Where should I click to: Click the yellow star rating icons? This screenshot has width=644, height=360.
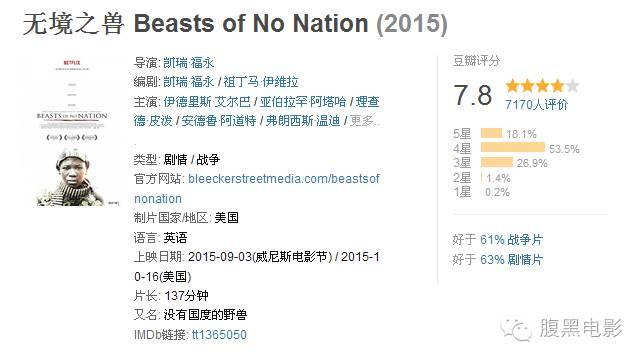click(542, 86)
